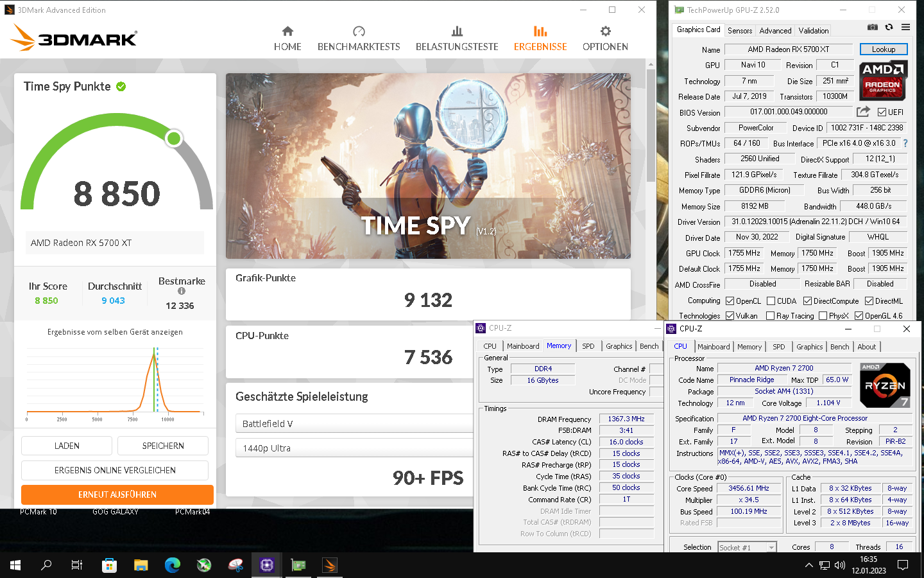Toggle the Vulkan checkbox in GPU-Z
Screen dimensions: 924x578
[730, 315]
